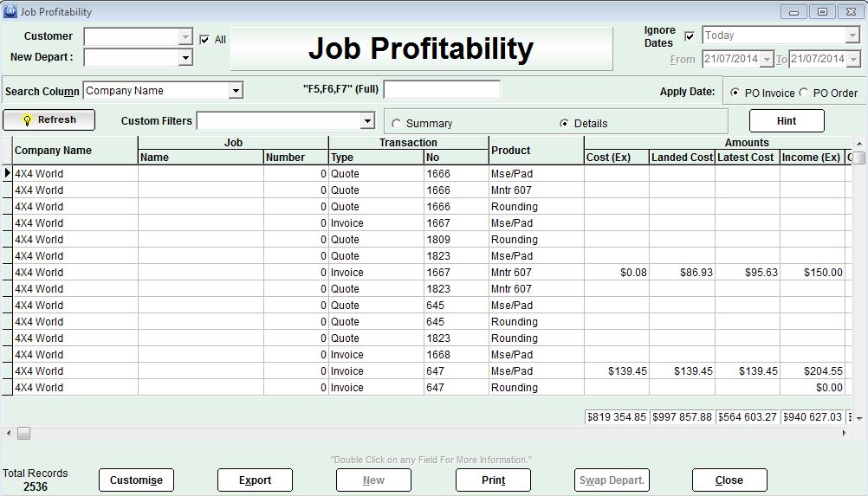Open the Search Column dropdown
868x496 pixels.
pos(236,91)
